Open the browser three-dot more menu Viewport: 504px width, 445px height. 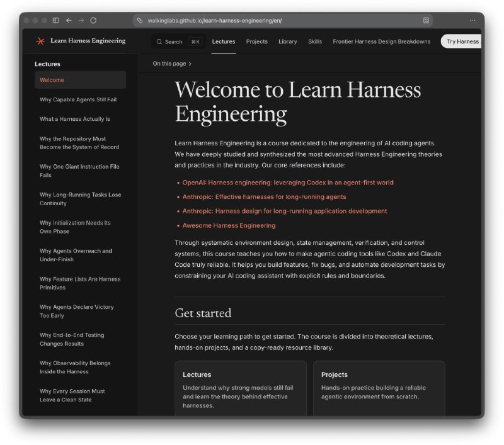pyautogui.click(x=472, y=20)
